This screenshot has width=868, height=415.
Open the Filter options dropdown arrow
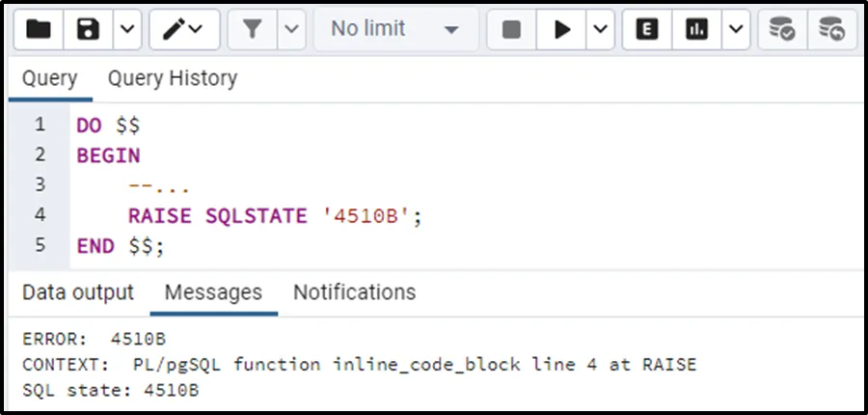[292, 30]
